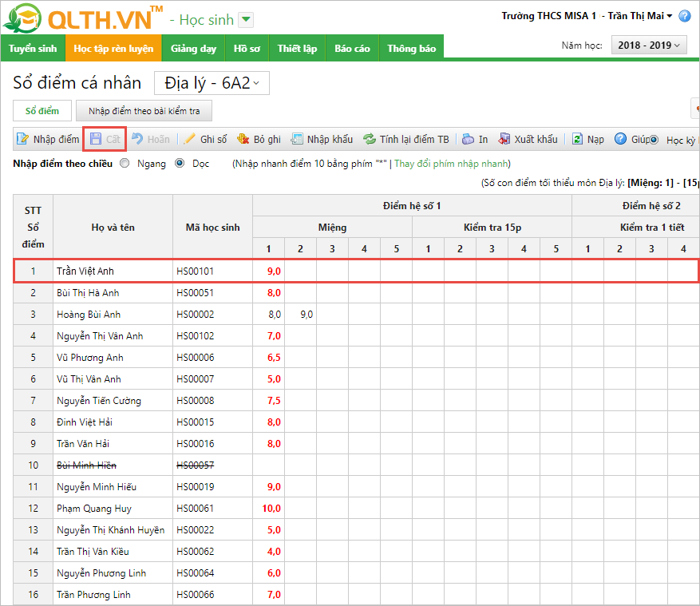Open help via the blue question mark by Trần Thị Mai
This screenshot has width=700, height=606.
coord(684,16)
